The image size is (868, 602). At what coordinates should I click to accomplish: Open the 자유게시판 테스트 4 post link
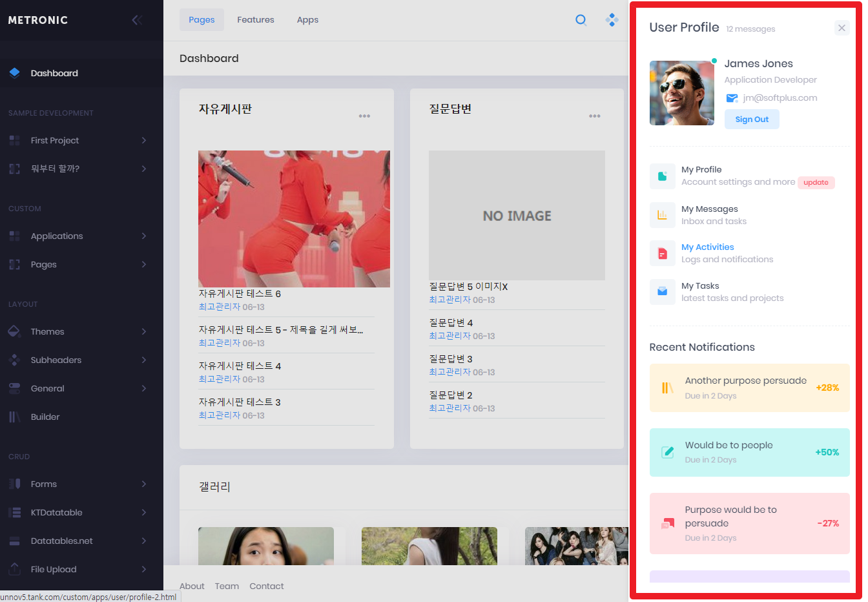click(240, 366)
